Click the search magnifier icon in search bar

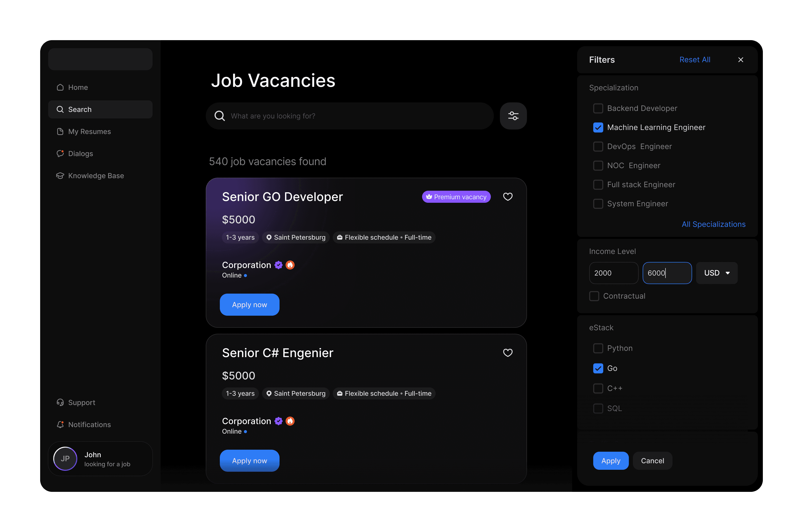pyautogui.click(x=220, y=116)
